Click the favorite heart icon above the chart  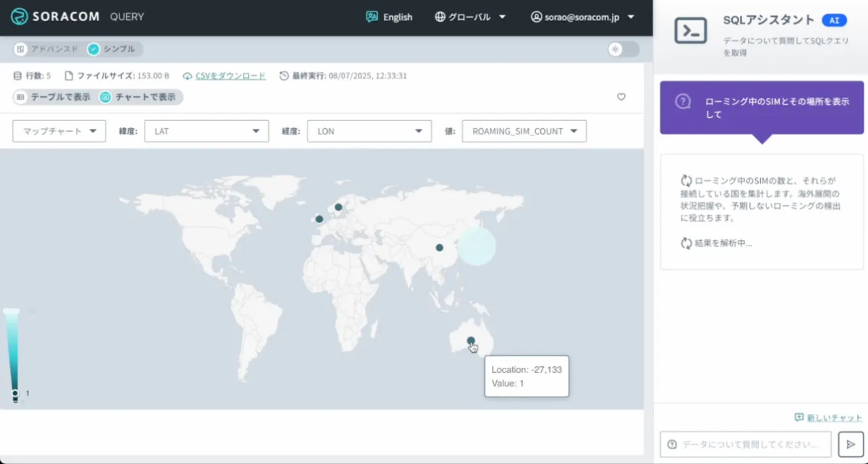pos(621,96)
